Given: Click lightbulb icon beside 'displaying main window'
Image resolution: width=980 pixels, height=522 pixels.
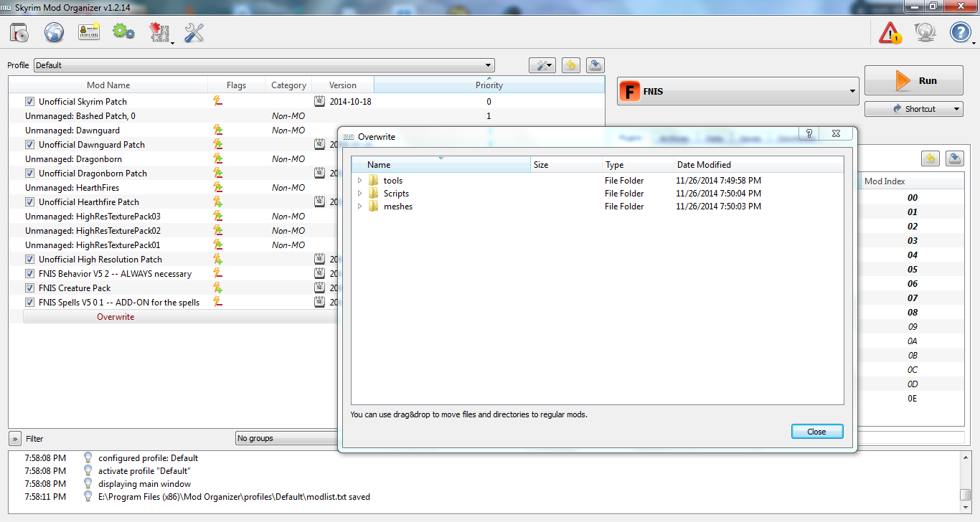Looking at the screenshot, I should (x=88, y=484).
